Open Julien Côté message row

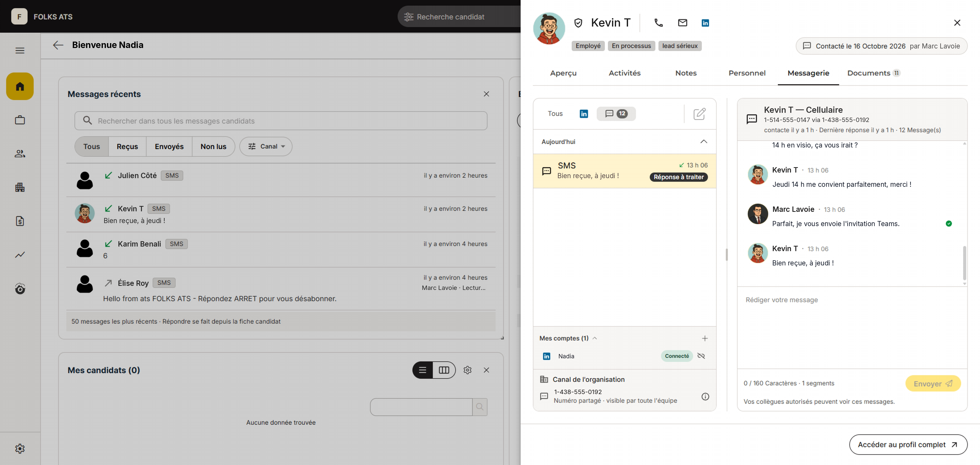point(281,180)
